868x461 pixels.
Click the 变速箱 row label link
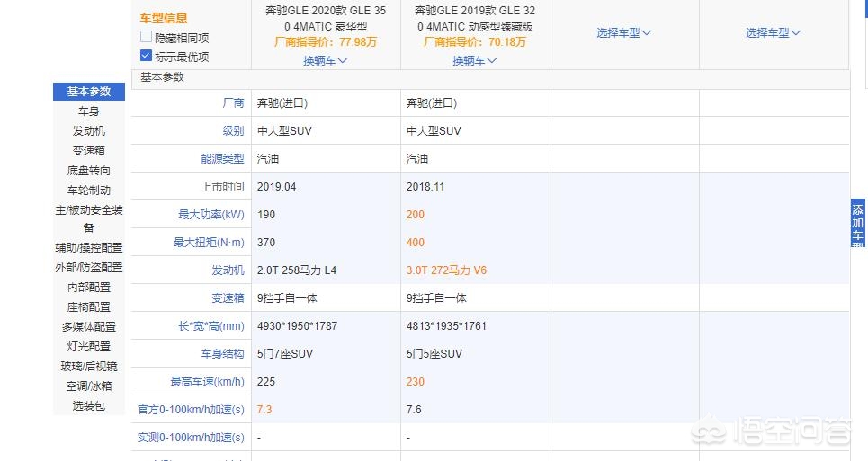click(228, 298)
